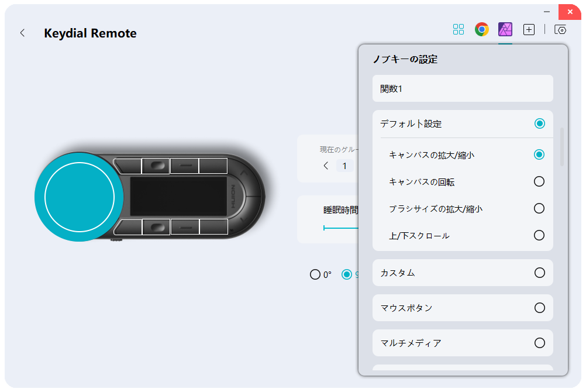The width and height of the screenshot is (586, 392).
Task: Click the current group number 1
Action: [x=344, y=166]
